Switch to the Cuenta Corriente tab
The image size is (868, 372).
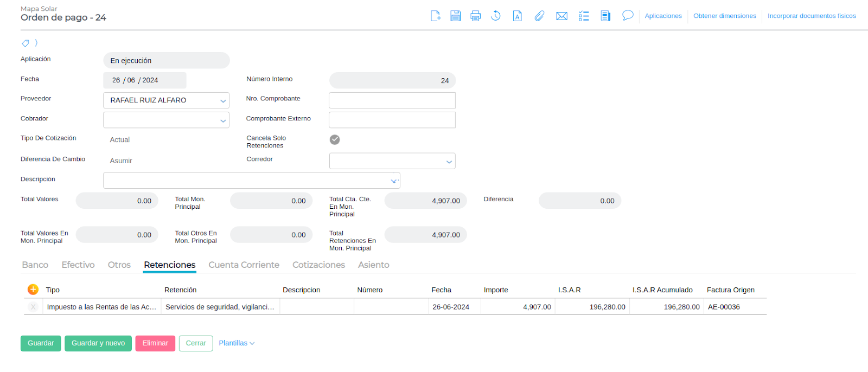244,265
